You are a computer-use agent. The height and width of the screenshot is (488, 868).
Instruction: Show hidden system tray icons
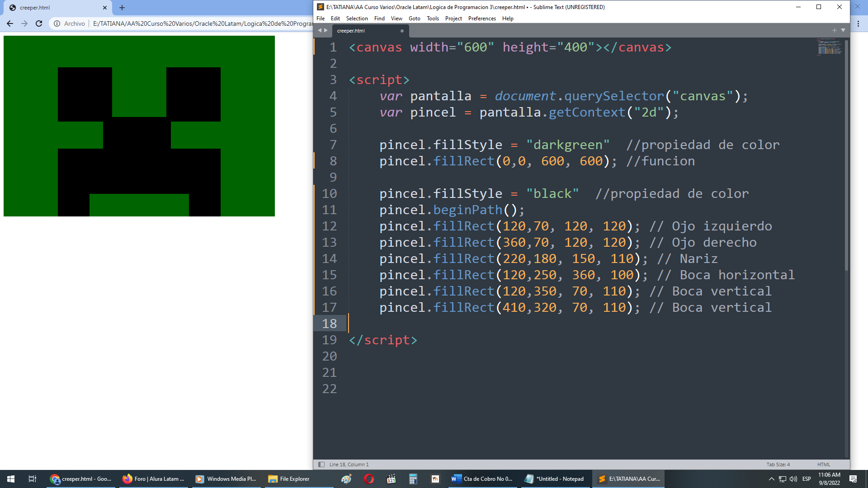click(x=771, y=479)
